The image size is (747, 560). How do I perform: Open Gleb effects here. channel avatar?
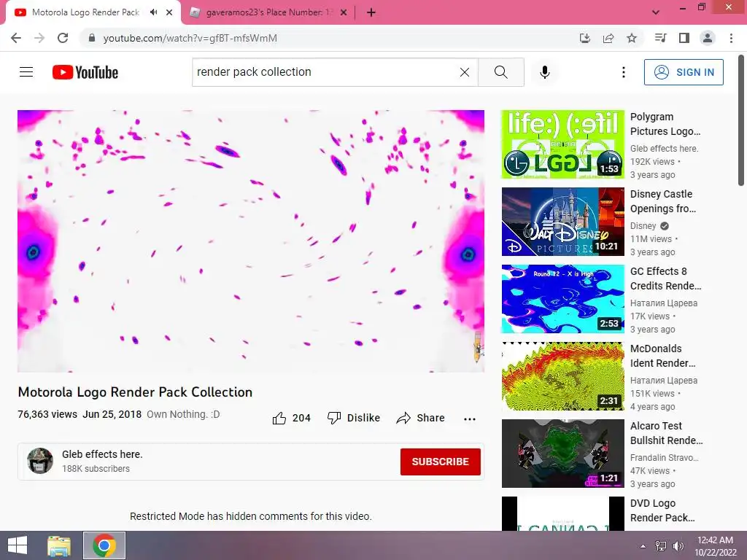(40, 461)
